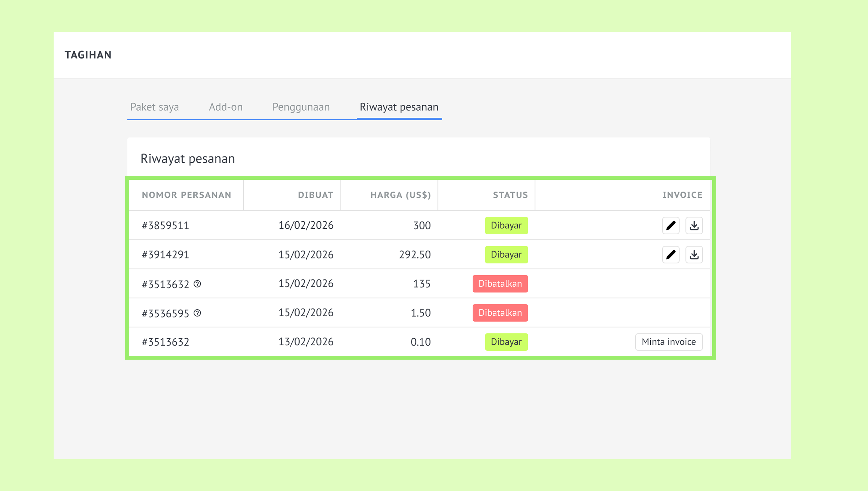Image resolution: width=868 pixels, height=491 pixels.
Task: Edit invoice for order #3914291
Action: point(670,255)
